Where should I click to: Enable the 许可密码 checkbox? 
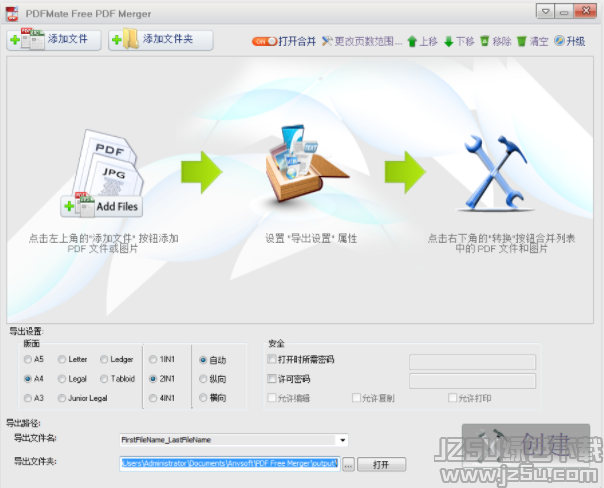(x=273, y=379)
